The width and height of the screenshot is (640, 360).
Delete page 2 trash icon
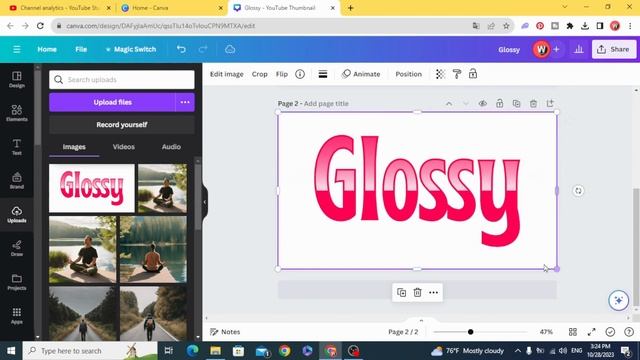(533, 104)
